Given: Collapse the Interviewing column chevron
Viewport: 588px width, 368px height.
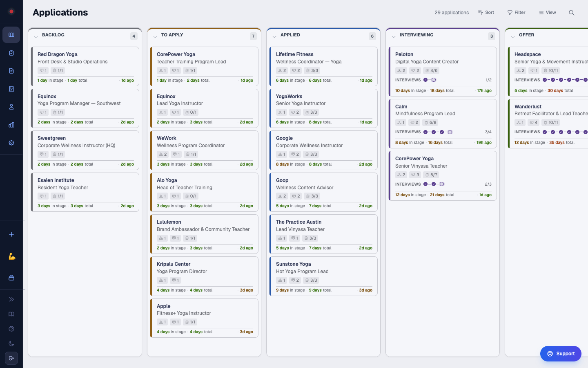Looking at the screenshot, I should click(x=394, y=37).
